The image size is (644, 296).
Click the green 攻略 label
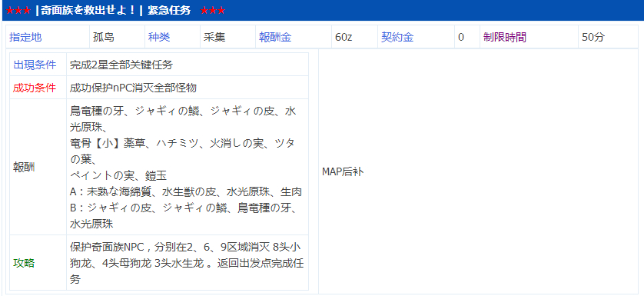pyautogui.click(x=24, y=263)
